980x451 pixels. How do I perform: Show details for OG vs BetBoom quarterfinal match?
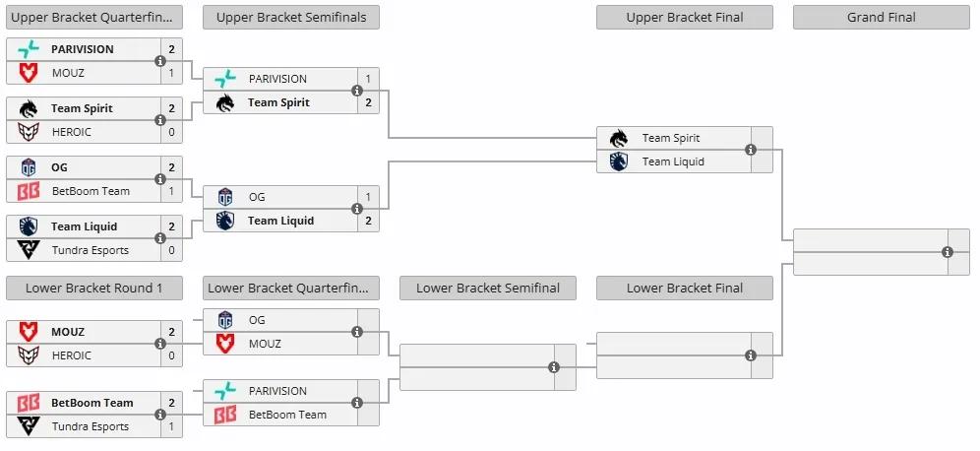point(160,179)
